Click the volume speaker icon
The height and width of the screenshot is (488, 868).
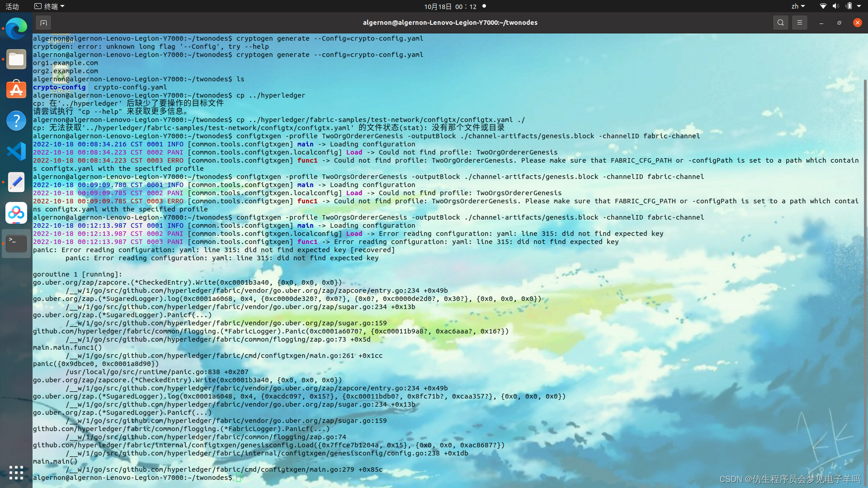point(835,6)
